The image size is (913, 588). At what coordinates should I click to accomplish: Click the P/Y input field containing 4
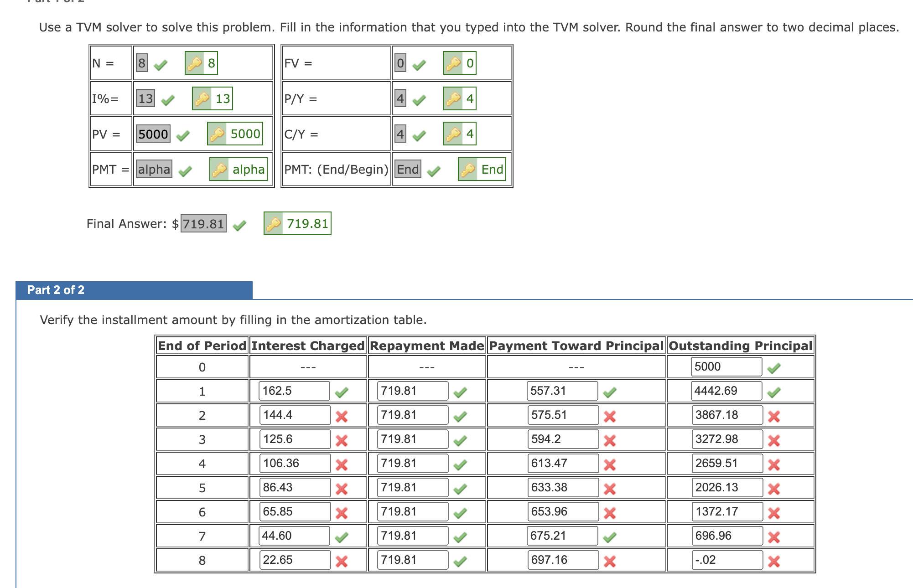coord(400,98)
